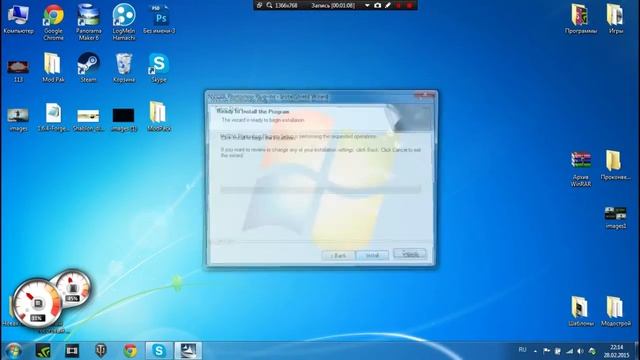Select the Модострой folder
This screenshot has width=640, height=360.
click(x=616, y=311)
